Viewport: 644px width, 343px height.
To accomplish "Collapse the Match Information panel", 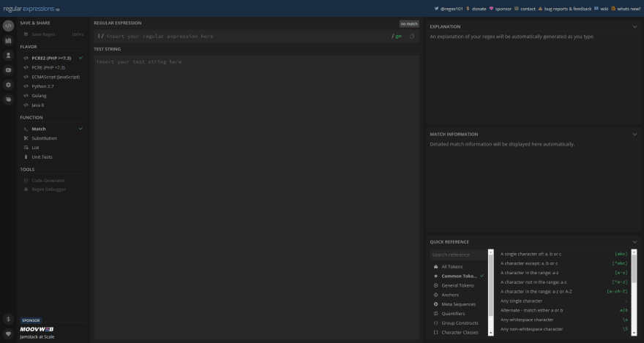I will click(634, 134).
